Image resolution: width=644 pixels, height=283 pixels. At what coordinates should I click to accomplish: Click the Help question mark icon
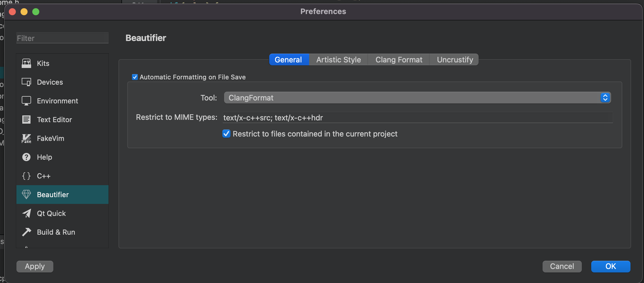click(x=26, y=157)
